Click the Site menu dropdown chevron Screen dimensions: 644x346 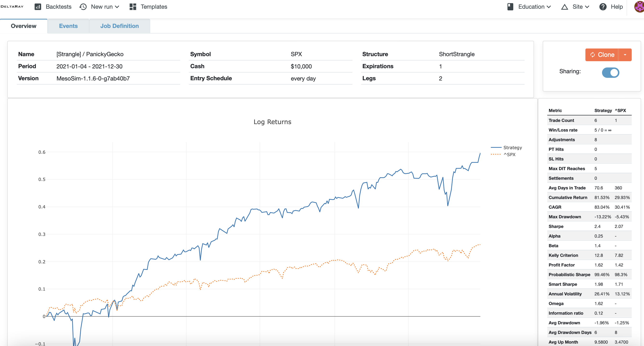click(587, 7)
